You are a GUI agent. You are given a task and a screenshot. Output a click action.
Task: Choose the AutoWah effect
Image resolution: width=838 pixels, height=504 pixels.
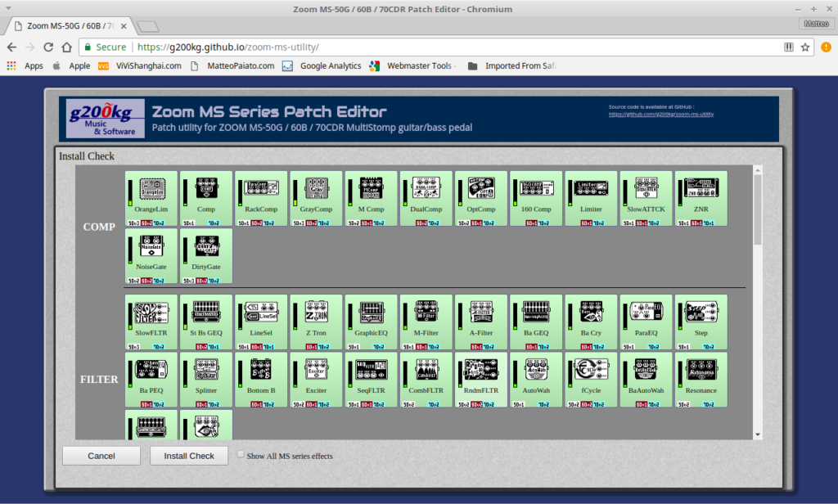pos(537,380)
